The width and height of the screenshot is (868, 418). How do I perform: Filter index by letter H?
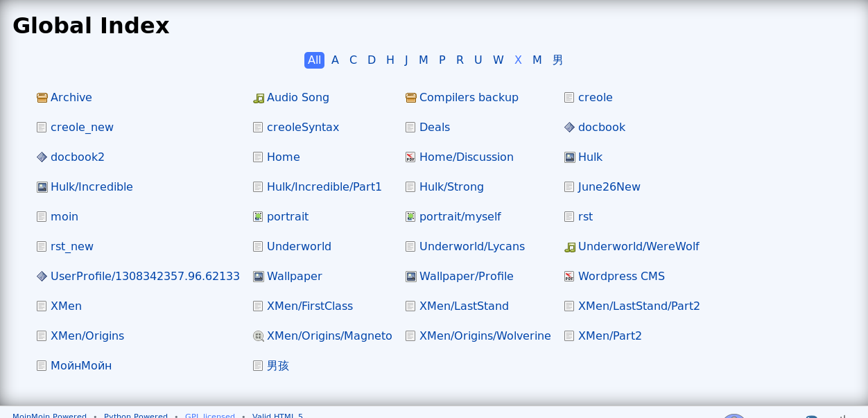pyautogui.click(x=390, y=60)
